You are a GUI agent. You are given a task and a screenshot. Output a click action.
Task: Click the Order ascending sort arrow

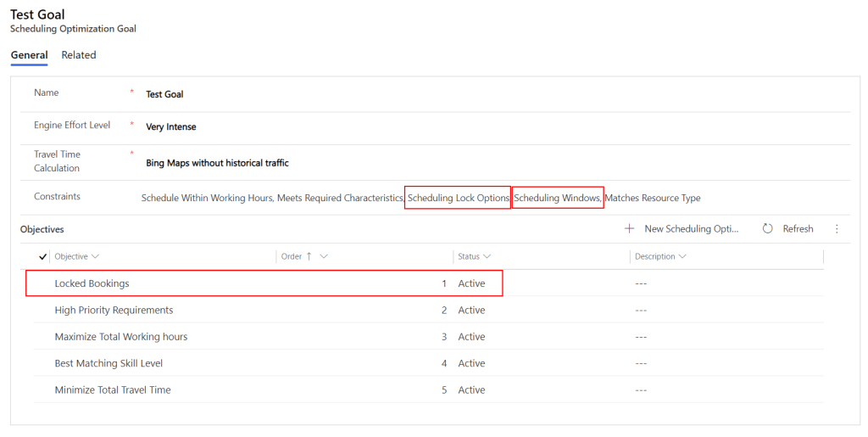click(x=309, y=256)
